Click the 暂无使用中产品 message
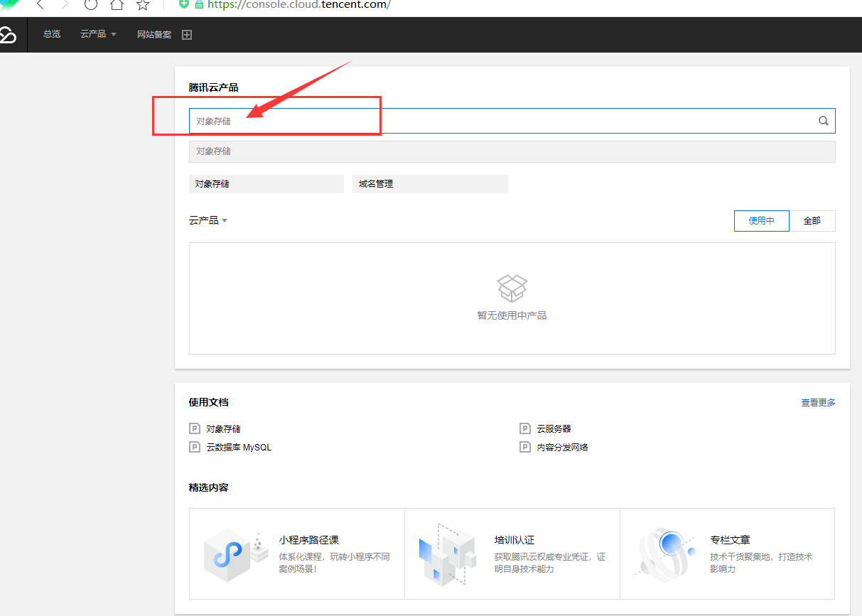The height and width of the screenshot is (616, 862). point(512,315)
